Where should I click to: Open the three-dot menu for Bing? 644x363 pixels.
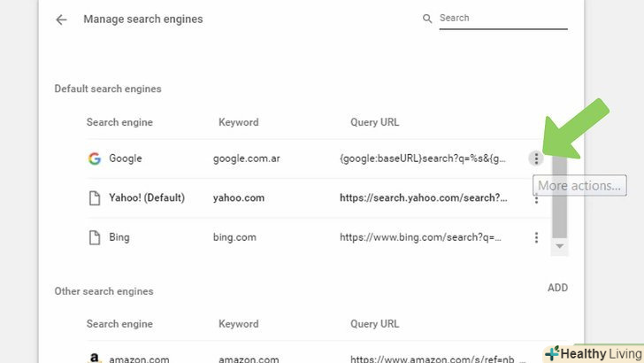click(x=536, y=237)
